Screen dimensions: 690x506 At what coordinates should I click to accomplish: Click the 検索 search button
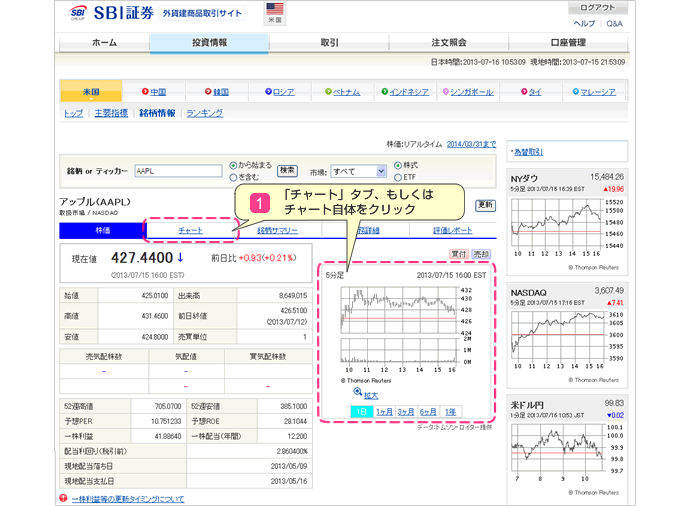click(287, 171)
